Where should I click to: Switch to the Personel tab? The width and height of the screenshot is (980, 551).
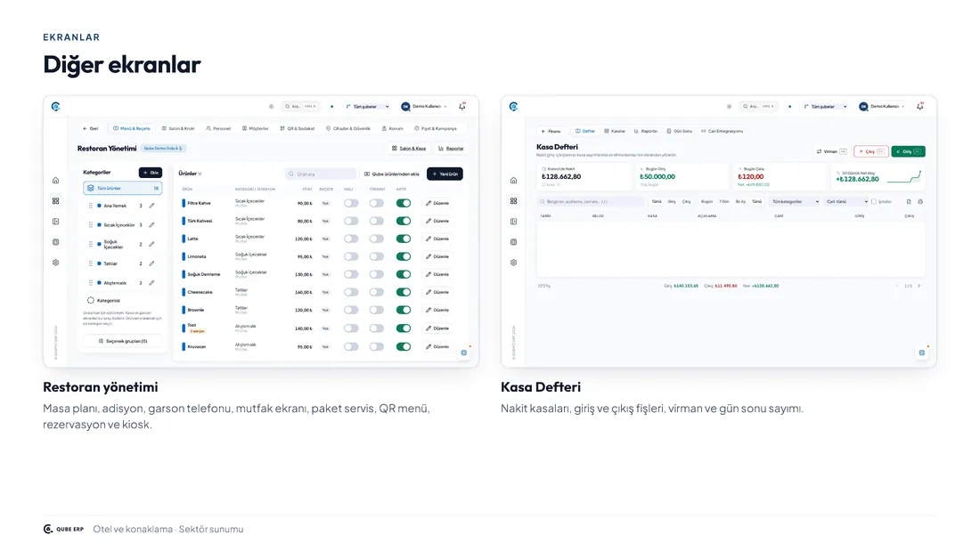(218, 129)
